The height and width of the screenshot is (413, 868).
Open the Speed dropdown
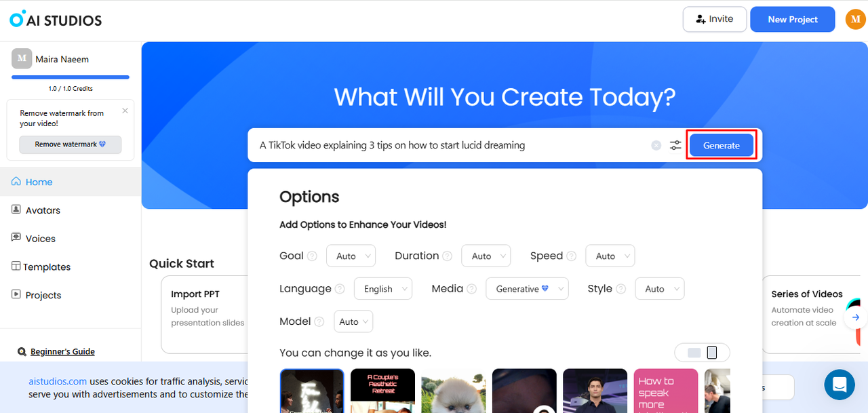610,256
